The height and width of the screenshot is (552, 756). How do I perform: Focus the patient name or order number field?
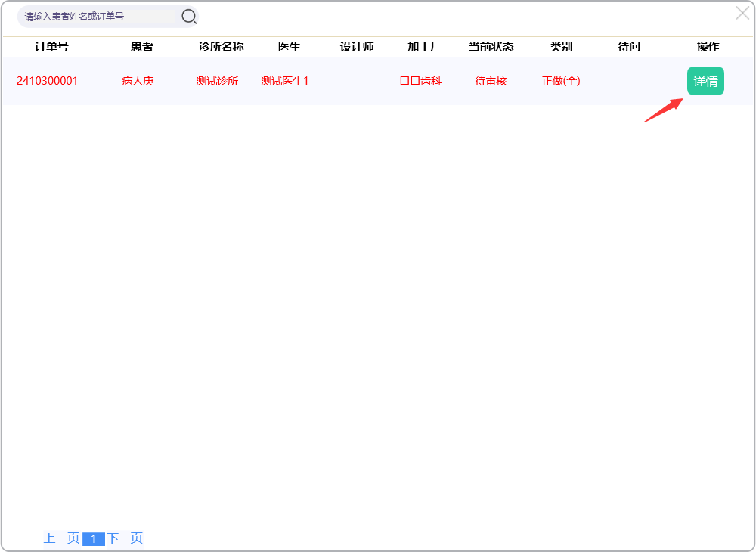[x=98, y=16]
